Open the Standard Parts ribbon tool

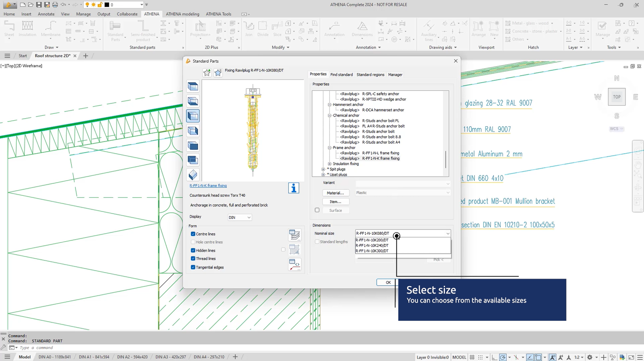pyautogui.click(x=115, y=31)
